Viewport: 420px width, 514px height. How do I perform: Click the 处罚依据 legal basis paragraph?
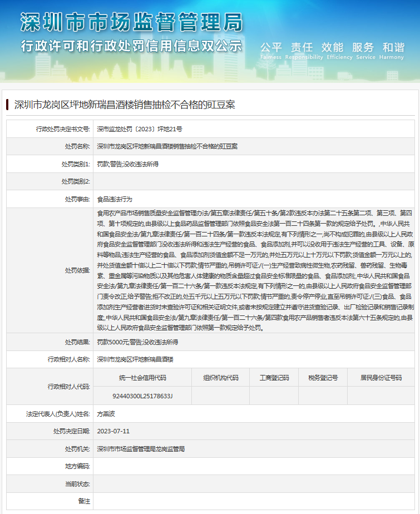[255, 270]
